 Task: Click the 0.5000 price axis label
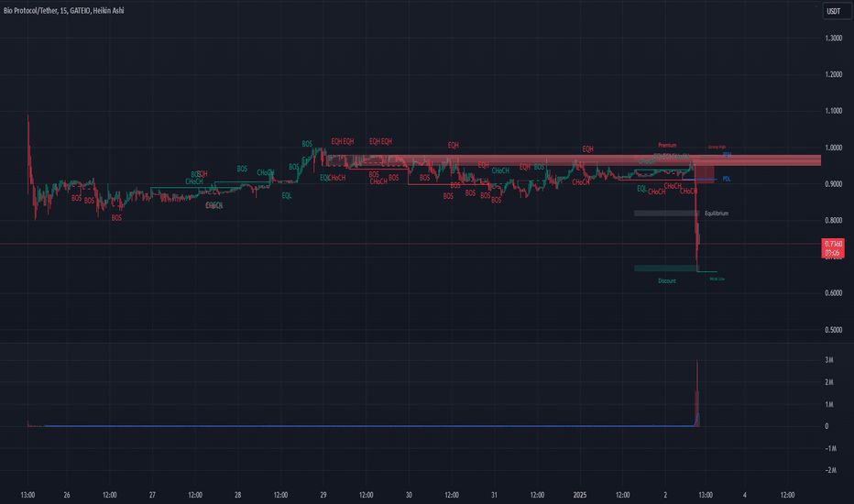coord(833,330)
